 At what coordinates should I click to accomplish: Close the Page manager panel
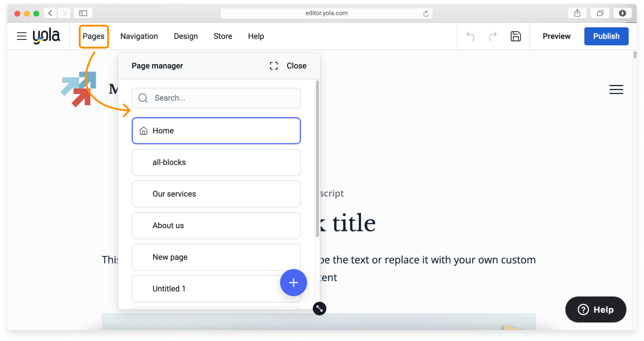click(296, 66)
